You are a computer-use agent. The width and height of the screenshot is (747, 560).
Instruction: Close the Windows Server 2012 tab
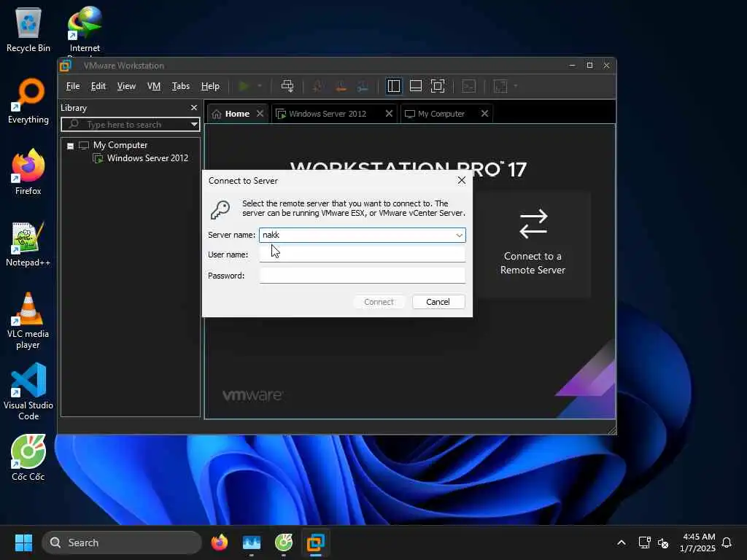(x=389, y=113)
